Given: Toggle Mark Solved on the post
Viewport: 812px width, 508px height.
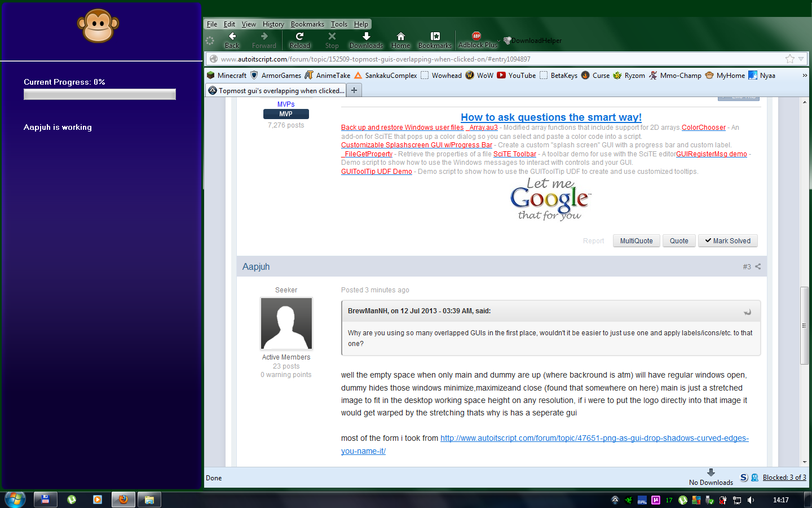Looking at the screenshot, I should click(727, 241).
